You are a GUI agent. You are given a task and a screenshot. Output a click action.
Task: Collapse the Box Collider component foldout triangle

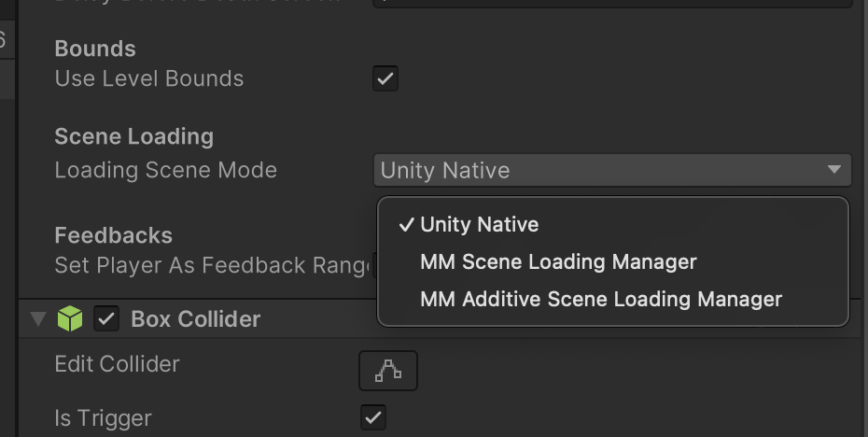[37, 319]
